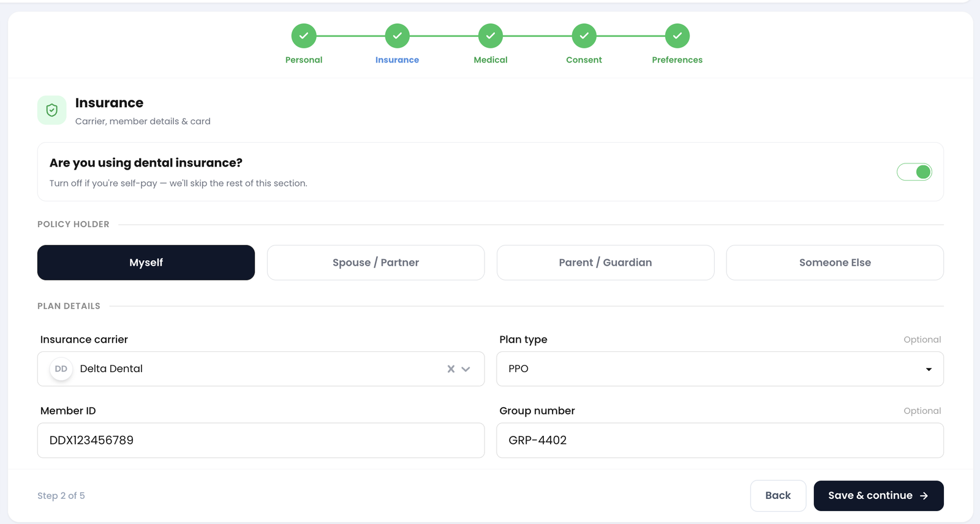Focus the Member ID input field
Viewport: 980px width, 524px height.
coord(261,440)
